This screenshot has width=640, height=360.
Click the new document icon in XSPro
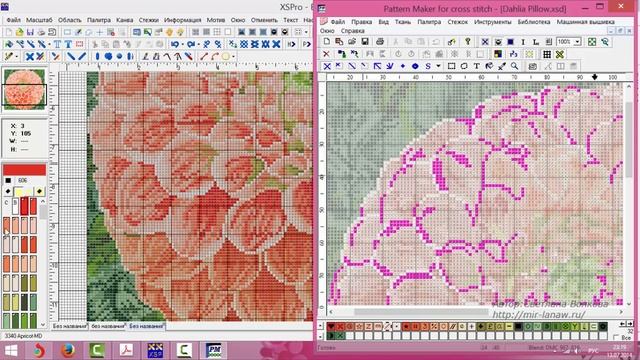(x=9, y=32)
